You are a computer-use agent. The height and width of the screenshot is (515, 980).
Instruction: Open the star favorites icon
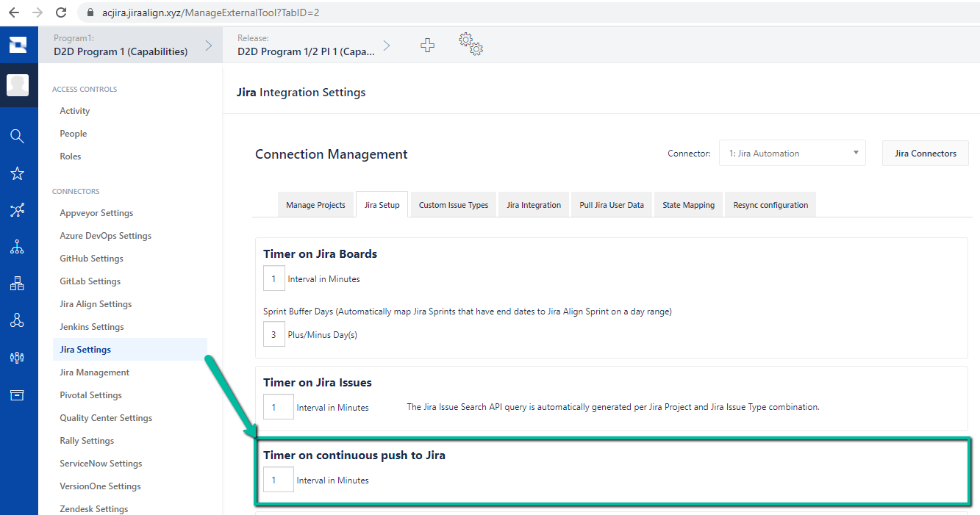17,173
